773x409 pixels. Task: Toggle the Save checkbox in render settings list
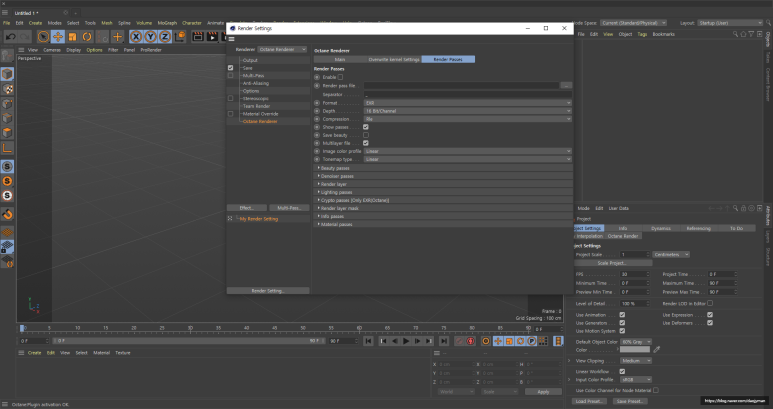coord(230,68)
